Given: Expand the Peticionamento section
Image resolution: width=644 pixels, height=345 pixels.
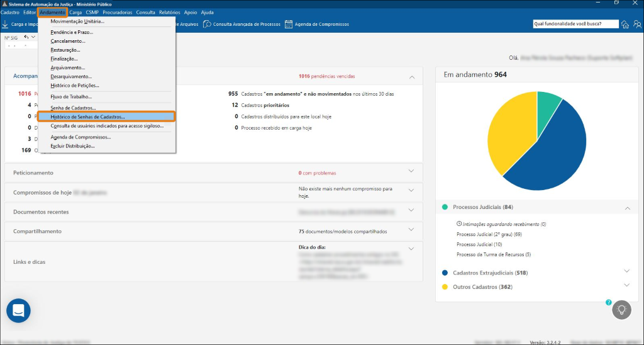Looking at the screenshot, I should 411,171.
